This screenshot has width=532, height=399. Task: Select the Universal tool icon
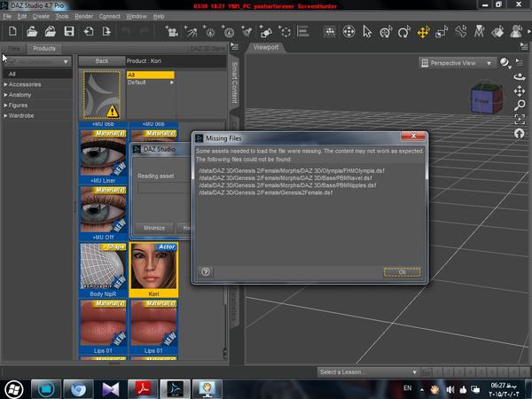pos(386,32)
